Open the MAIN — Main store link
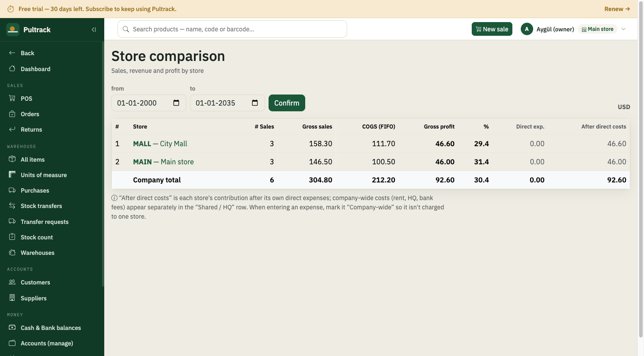Image resolution: width=644 pixels, height=356 pixels. pyautogui.click(x=163, y=162)
